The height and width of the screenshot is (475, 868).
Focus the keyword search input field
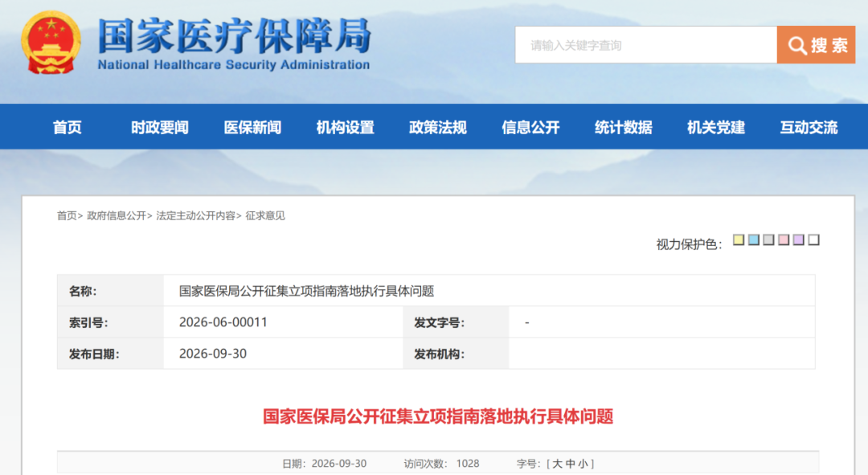[x=646, y=45]
